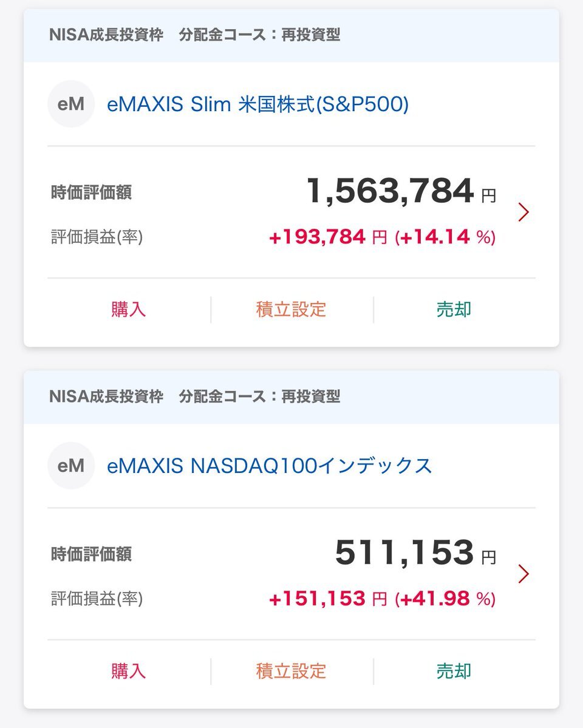This screenshot has height=728, width=583.
Task: Open the eMAXIS Slim 米国株式(S&P500) fund link
Action: [257, 105]
